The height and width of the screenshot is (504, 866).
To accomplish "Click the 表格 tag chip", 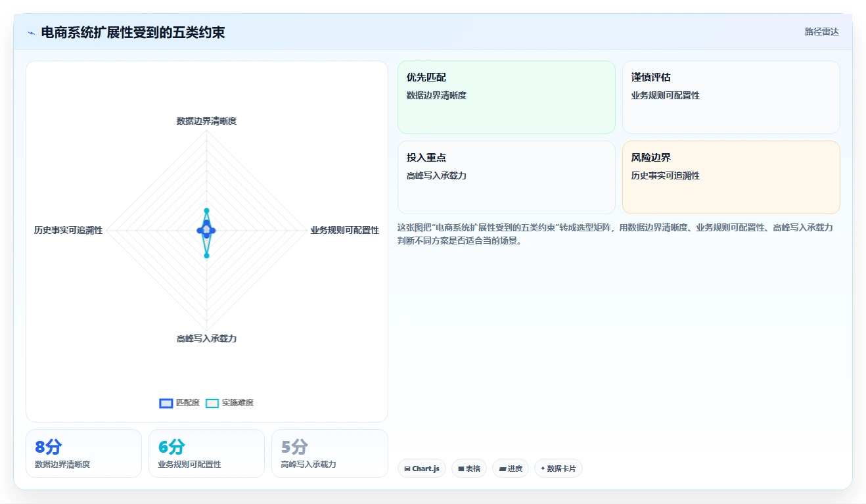I will 469,469.
